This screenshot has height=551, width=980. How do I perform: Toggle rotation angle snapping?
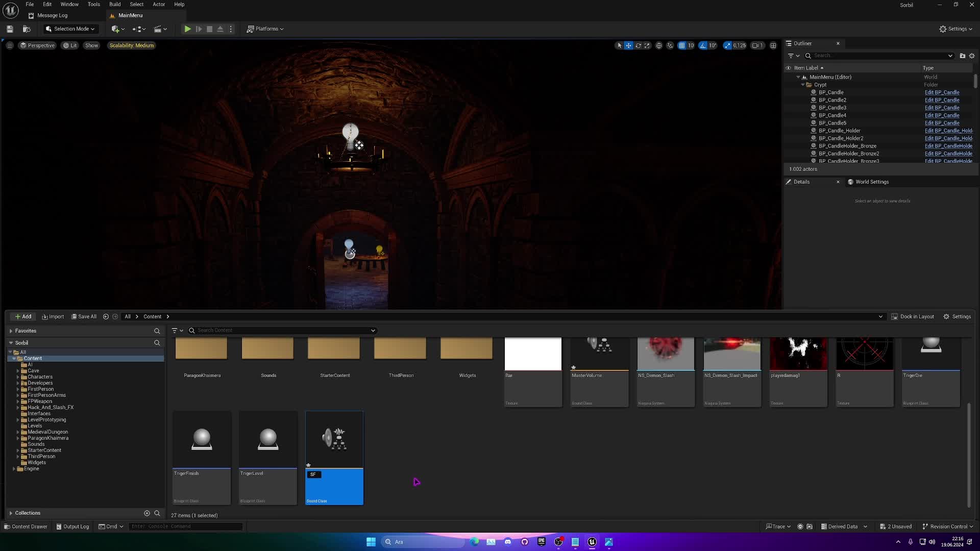tap(703, 45)
